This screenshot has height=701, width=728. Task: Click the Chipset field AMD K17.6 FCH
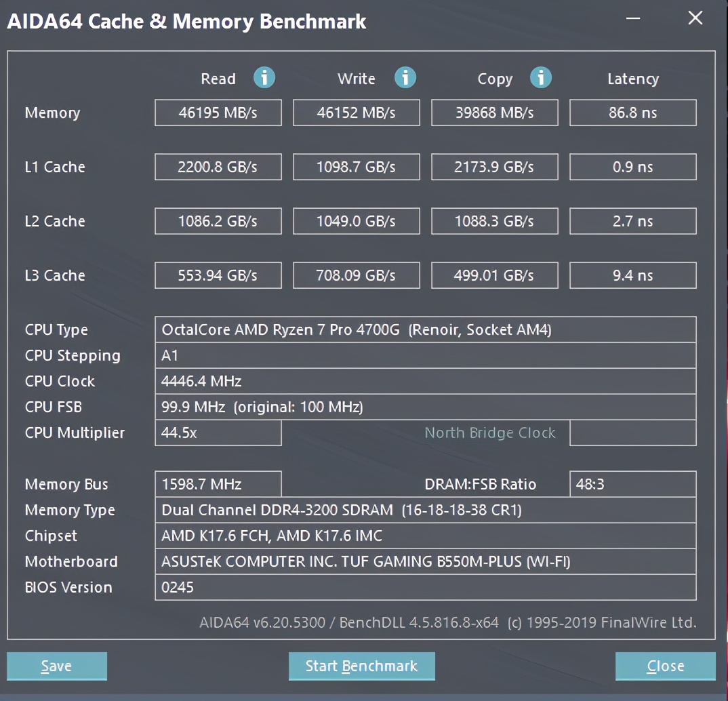426,536
